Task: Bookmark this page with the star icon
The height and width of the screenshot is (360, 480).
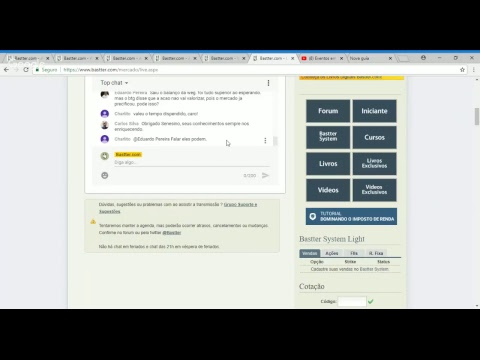Action: pyautogui.click(x=462, y=70)
